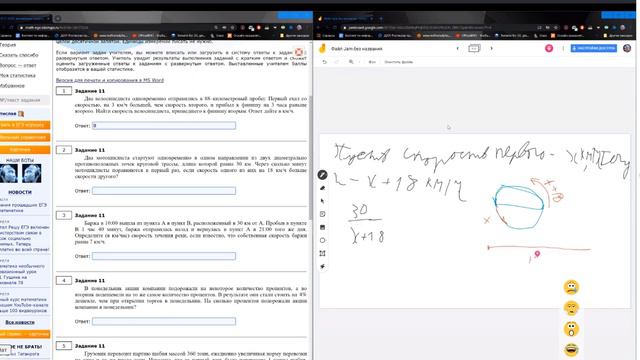
Task: Pick the Circle shape tool
Action: click(x=322, y=240)
